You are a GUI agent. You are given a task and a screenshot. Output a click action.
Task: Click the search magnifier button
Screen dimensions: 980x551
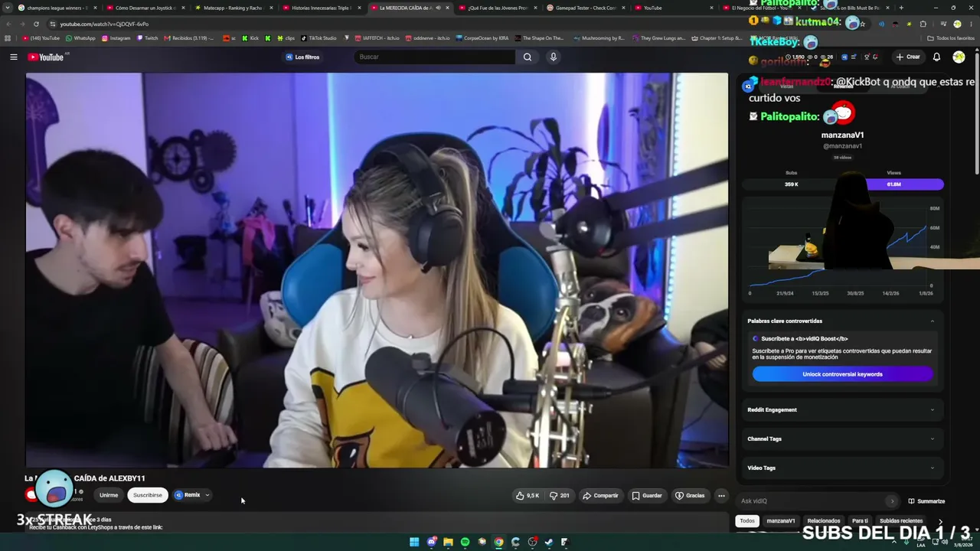click(528, 57)
